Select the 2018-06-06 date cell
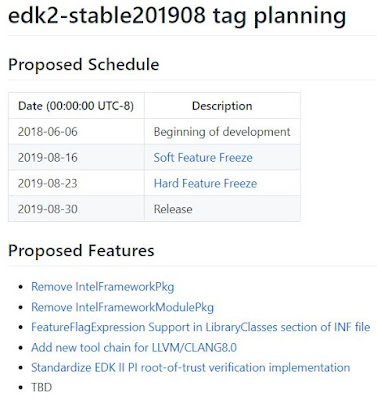This screenshot has width=377, height=400. coord(76,132)
